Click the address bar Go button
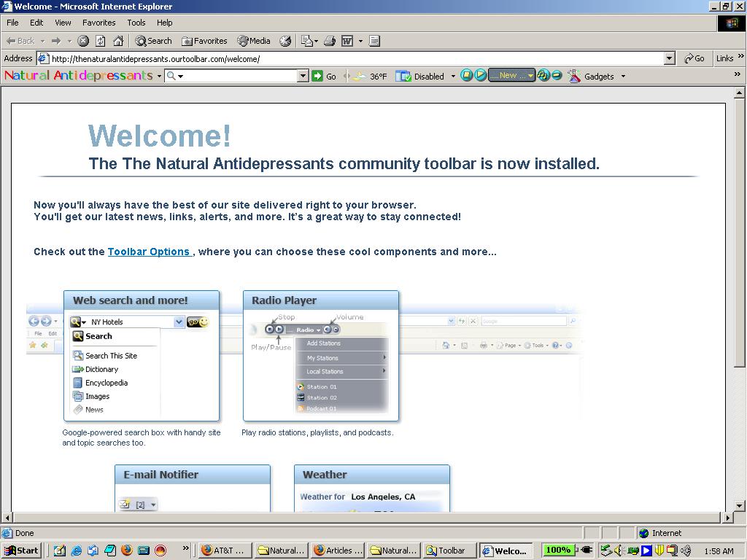 694,58
